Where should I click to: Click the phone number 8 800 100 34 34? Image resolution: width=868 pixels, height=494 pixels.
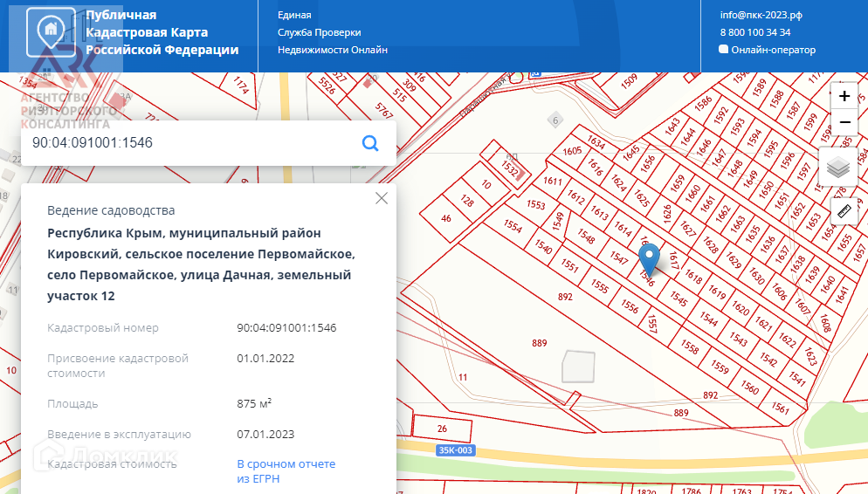click(x=754, y=32)
